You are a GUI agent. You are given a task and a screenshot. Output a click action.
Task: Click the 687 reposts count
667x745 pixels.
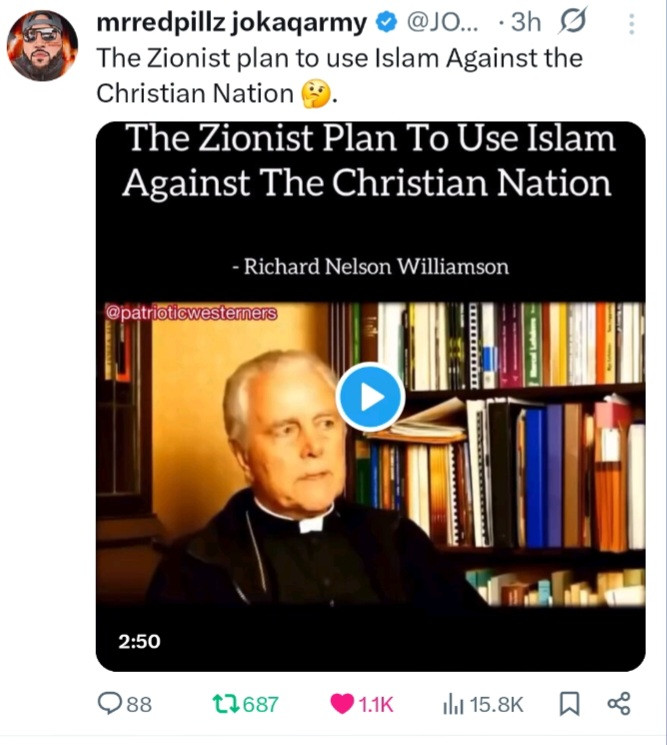coord(261,704)
